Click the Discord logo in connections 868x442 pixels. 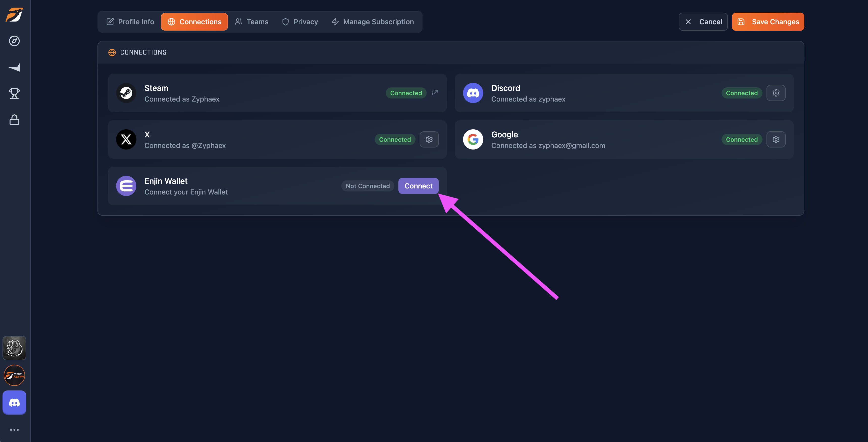pyautogui.click(x=473, y=93)
